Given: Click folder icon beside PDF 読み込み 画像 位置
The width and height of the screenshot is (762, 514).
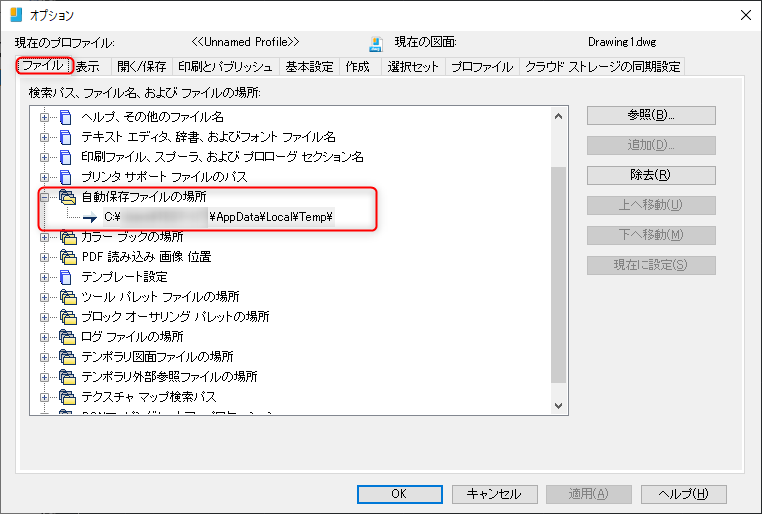Looking at the screenshot, I should click(68, 257).
